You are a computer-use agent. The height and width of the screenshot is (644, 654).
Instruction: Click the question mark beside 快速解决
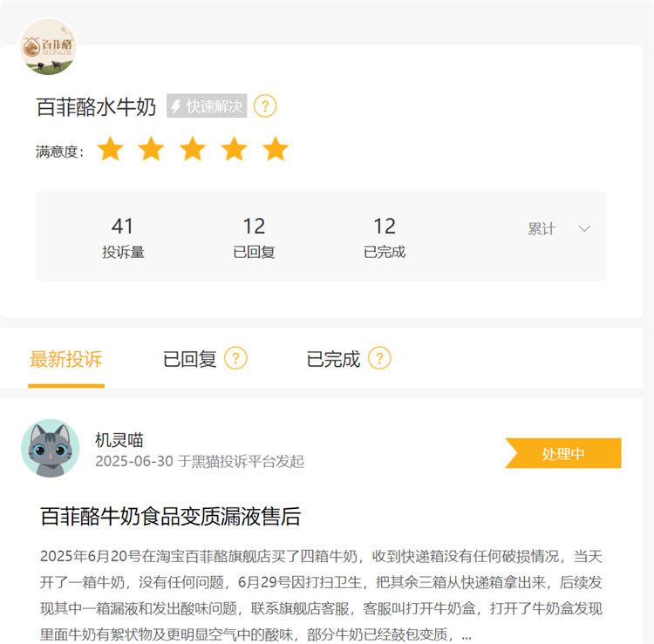click(265, 105)
